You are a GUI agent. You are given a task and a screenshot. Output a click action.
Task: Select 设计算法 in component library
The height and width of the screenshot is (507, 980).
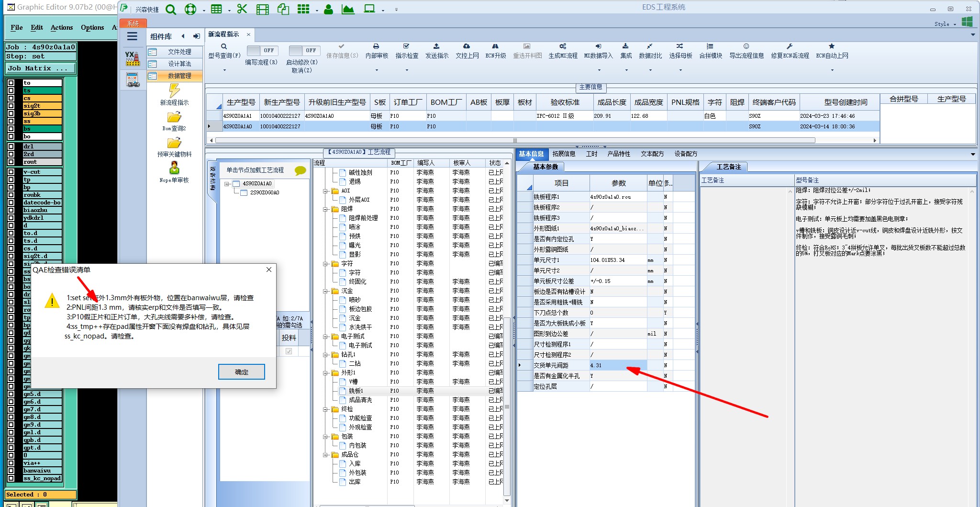[x=175, y=64]
